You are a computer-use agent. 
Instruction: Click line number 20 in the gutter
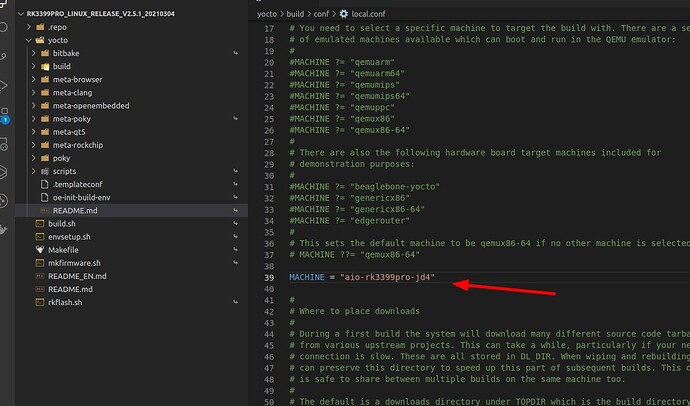269,62
